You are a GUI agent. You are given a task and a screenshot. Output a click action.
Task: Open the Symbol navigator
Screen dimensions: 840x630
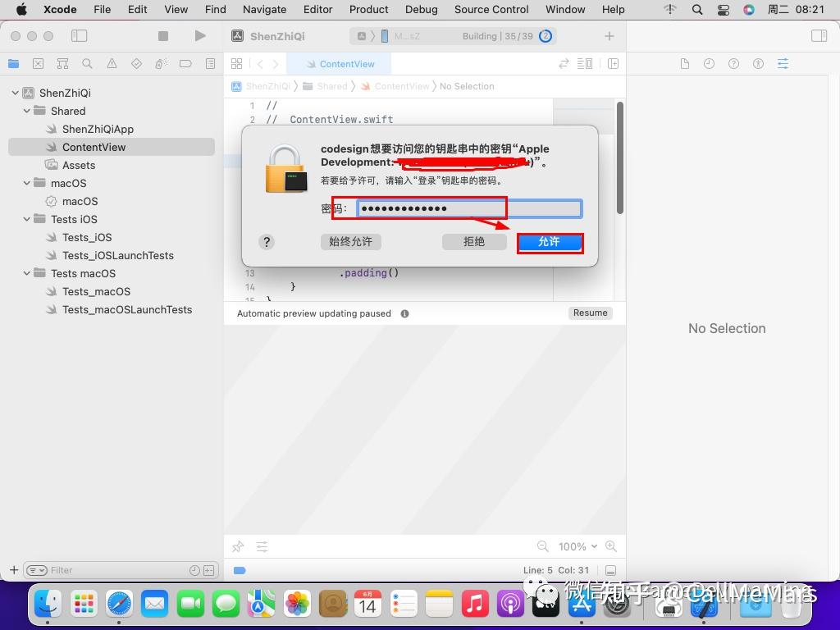click(x=62, y=64)
